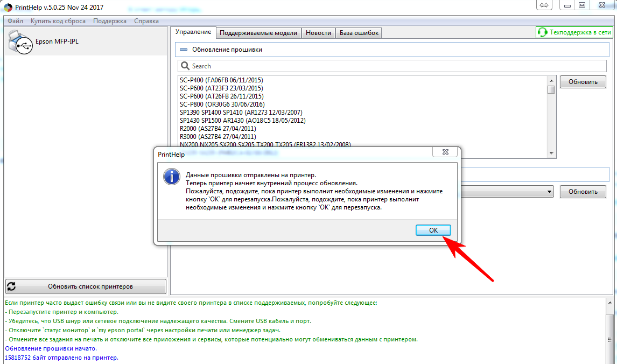The height and width of the screenshot is (364, 617).
Task: Open the Купить код сброса menu
Action: point(58,21)
